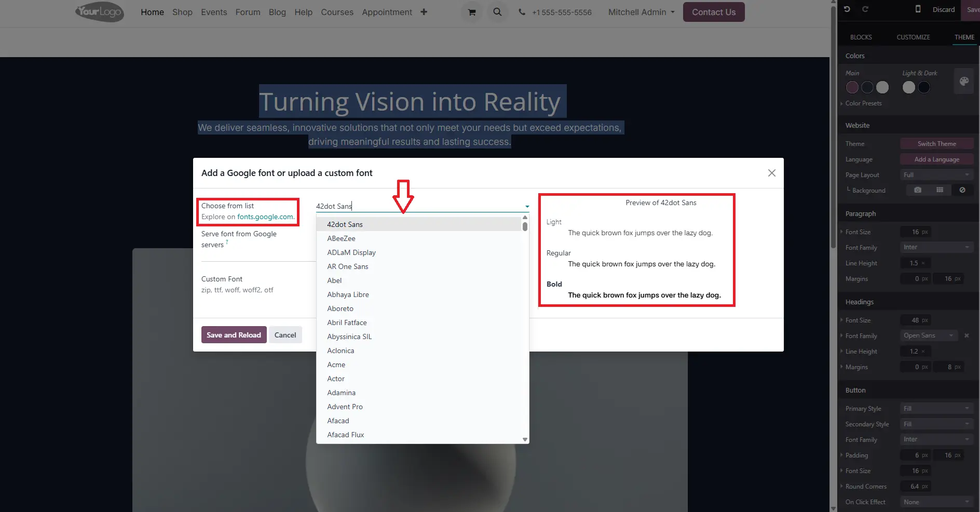
Task: Click the undo arrow in editor toolbar
Action: tap(847, 9)
